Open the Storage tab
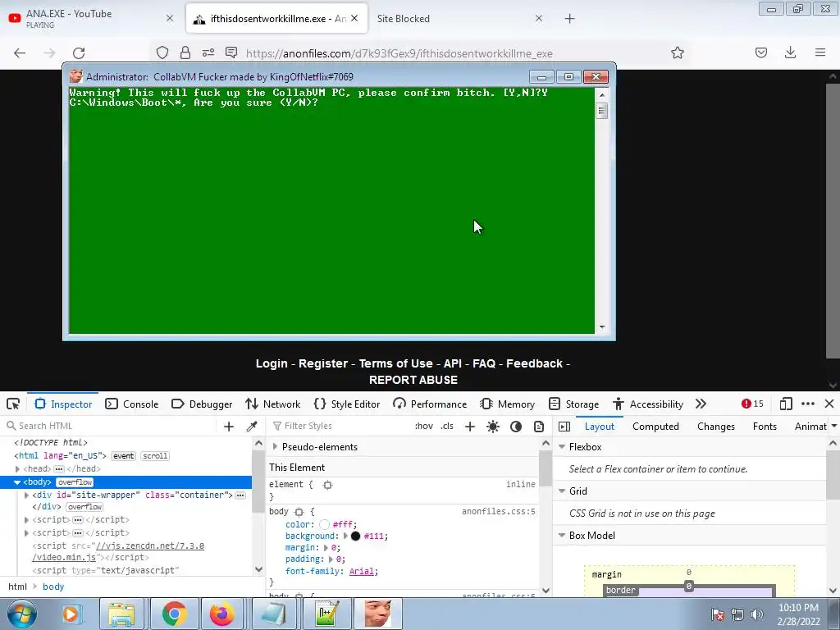840x630 pixels. [x=573, y=404]
